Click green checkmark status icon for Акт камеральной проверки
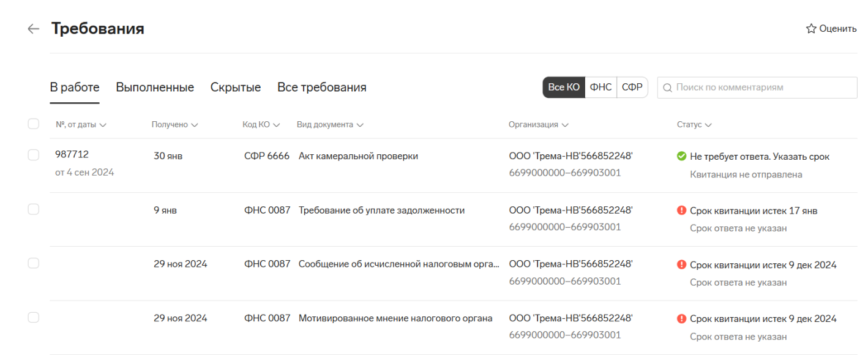 tap(681, 156)
